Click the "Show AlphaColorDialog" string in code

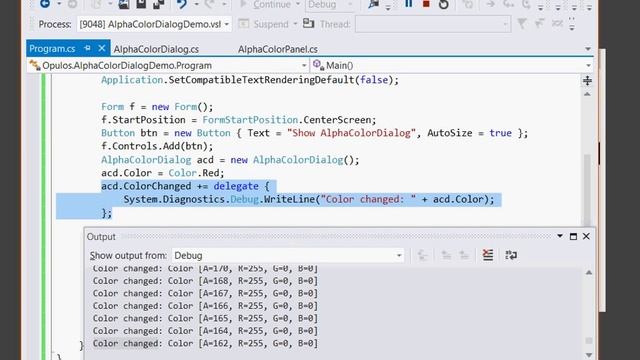[x=351, y=133]
